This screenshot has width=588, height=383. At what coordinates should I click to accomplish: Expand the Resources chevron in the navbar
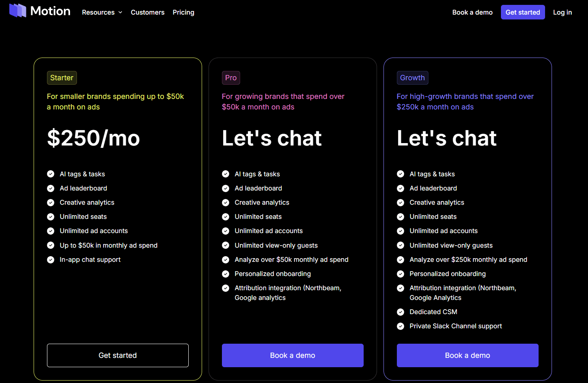(120, 12)
